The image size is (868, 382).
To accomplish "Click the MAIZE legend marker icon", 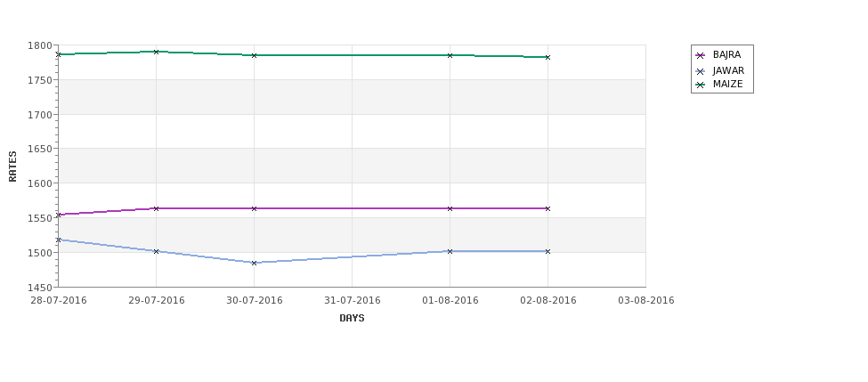I will (x=701, y=85).
